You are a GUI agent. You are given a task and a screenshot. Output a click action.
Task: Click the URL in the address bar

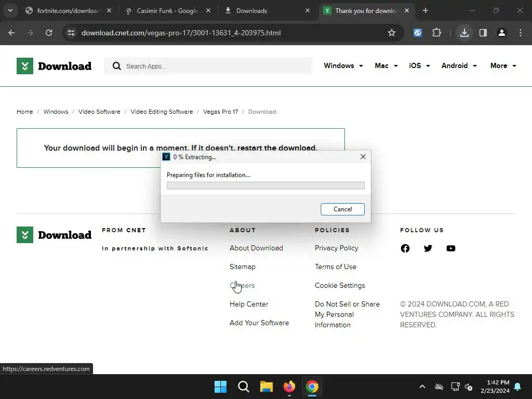(181, 33)
